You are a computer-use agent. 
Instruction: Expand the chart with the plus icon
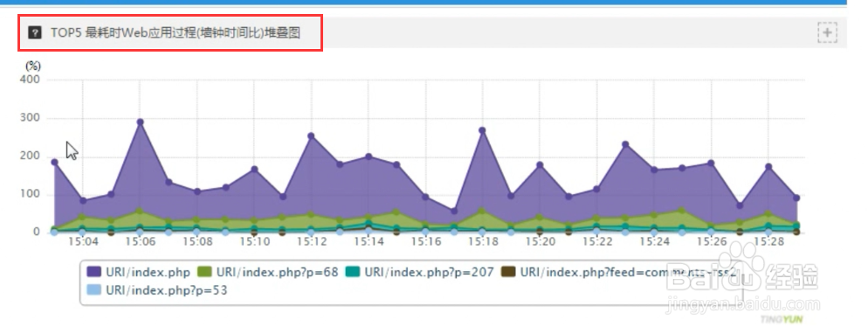[828, 32]
